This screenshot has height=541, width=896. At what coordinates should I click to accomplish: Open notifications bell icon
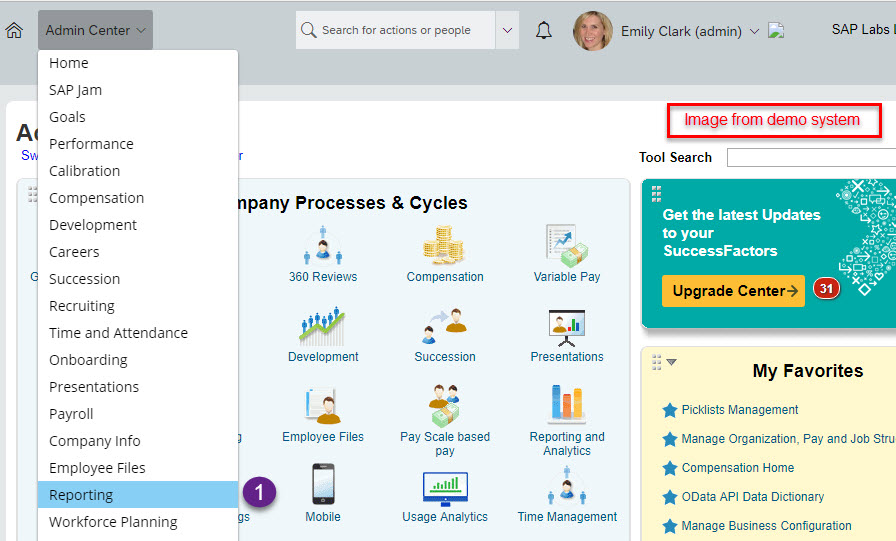tap(543, 30)
